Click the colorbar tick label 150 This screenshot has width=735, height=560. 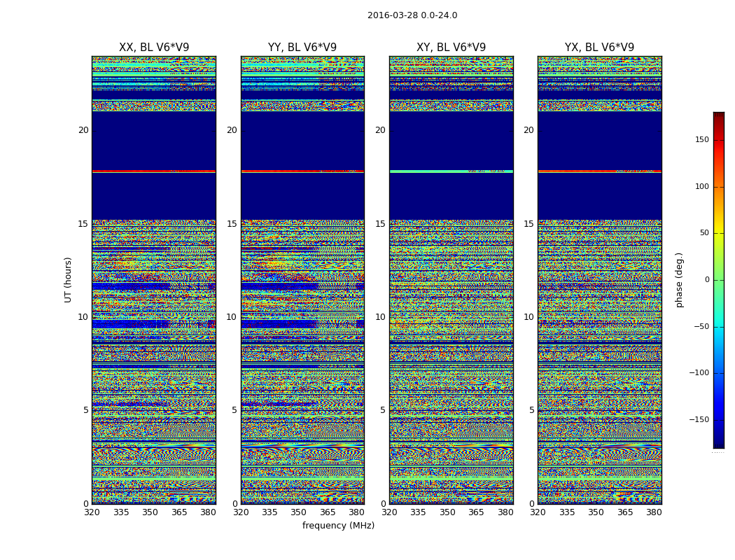(701, 140)
